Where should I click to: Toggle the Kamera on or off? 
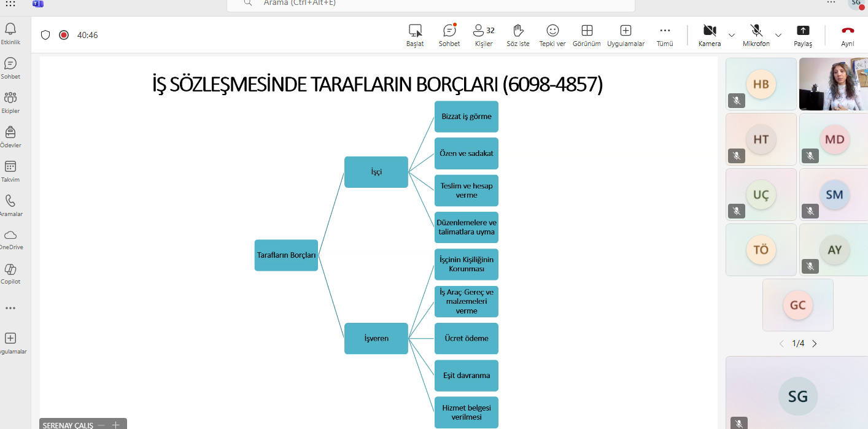point(710,35)
